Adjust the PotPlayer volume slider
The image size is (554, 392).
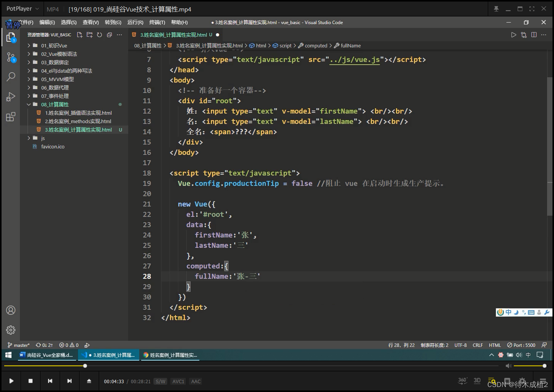(x=530, y=366)
